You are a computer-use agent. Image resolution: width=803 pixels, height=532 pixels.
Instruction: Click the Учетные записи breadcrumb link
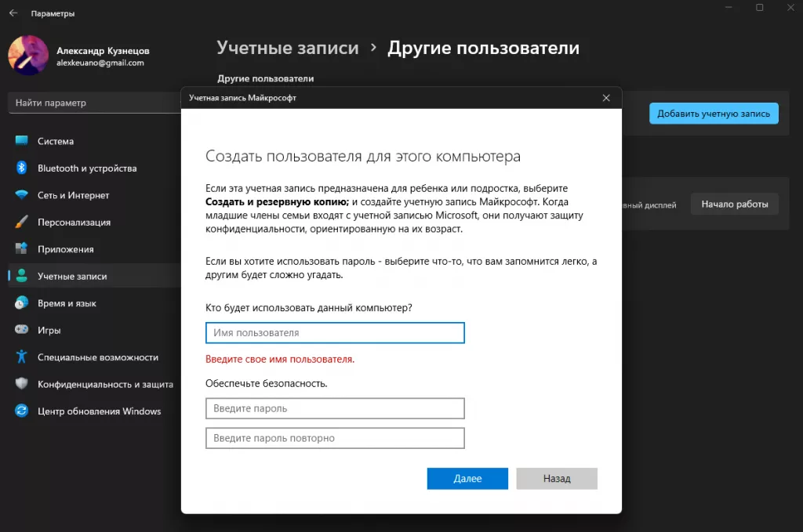coord(288,48)
